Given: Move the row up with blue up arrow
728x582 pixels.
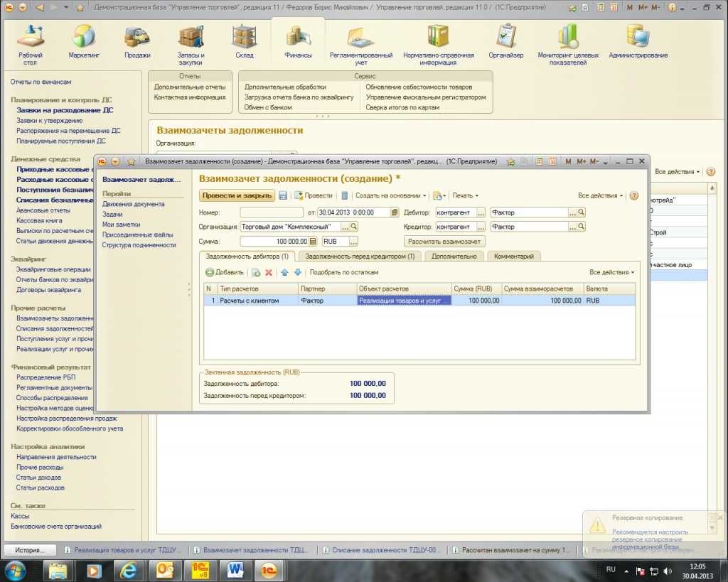Looking at the screenshot, I should 285,272.
